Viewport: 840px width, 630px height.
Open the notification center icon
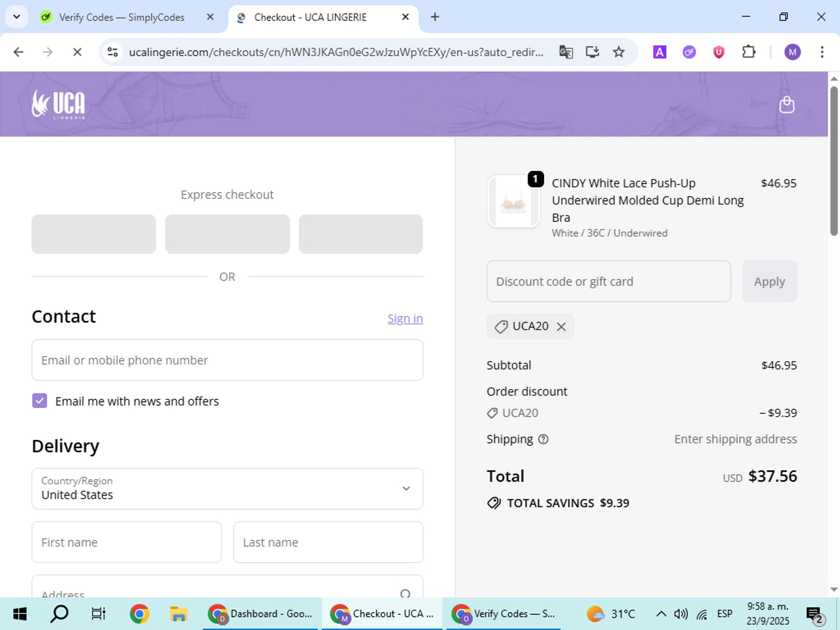click(814, 615)
